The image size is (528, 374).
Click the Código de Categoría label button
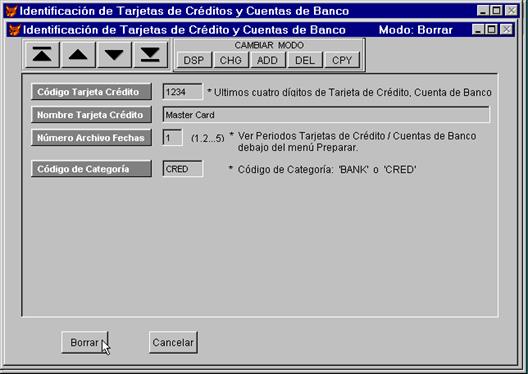[x=91, y=169]
